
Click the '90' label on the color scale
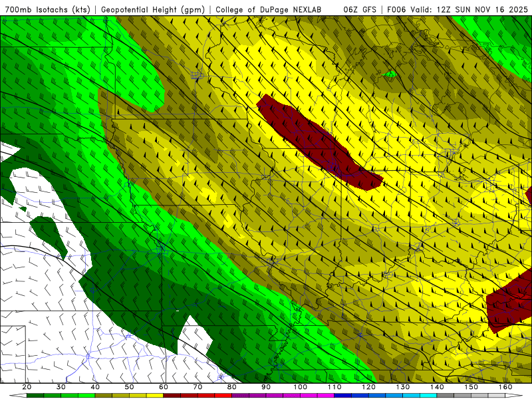tap(266, 387)
